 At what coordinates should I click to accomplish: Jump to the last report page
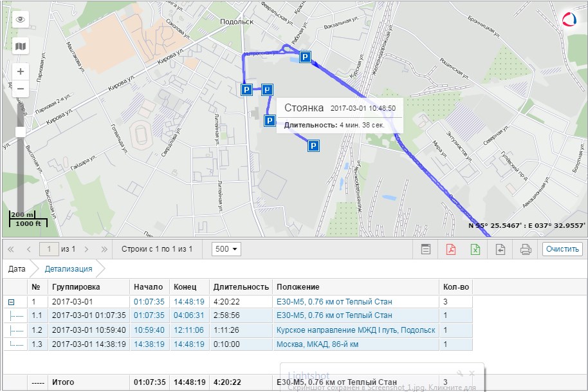coord(104,249)
